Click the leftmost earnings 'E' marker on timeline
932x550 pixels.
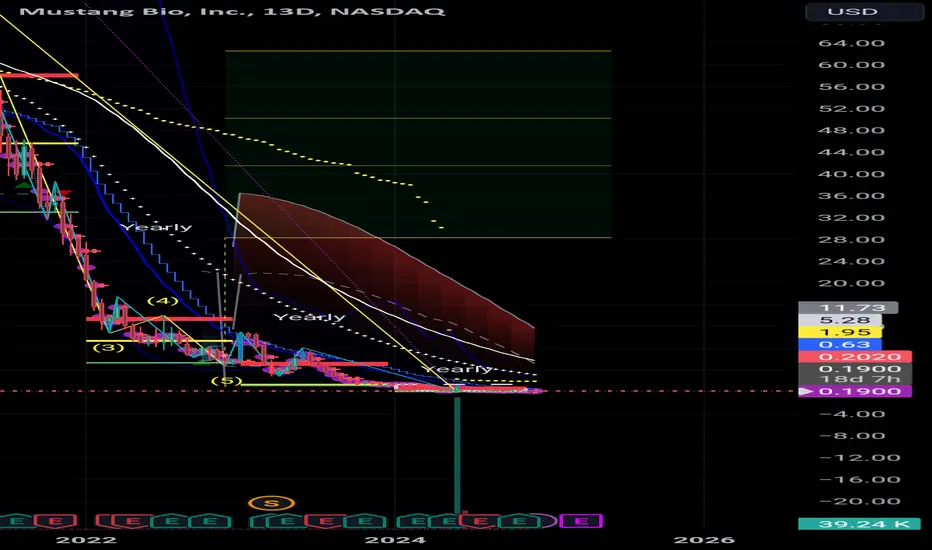tap(18, 521)
